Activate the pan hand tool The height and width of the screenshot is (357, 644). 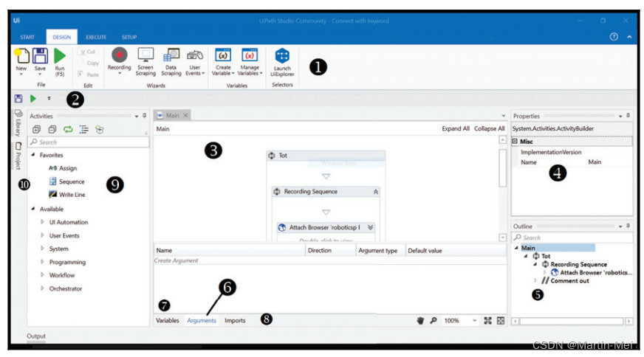[420, 320]
